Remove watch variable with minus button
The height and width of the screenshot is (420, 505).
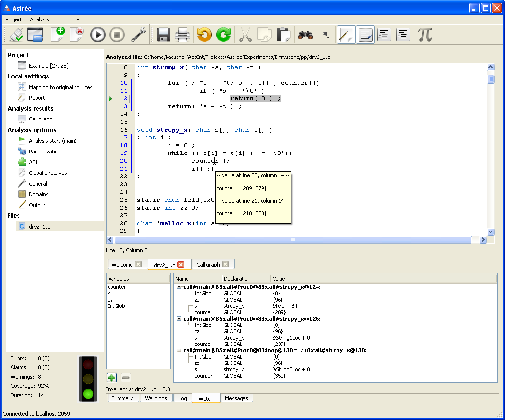point(126,378)
